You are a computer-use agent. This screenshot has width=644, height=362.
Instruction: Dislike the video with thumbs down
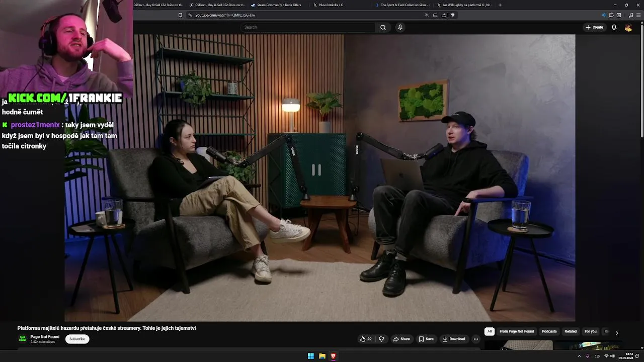pyautogui.click(x=381, y=339)
